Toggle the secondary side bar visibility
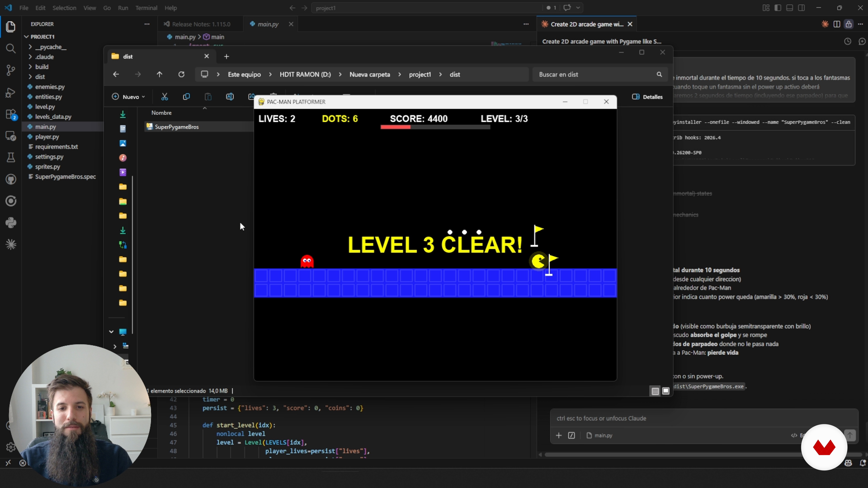 click(x=802, y=8)
